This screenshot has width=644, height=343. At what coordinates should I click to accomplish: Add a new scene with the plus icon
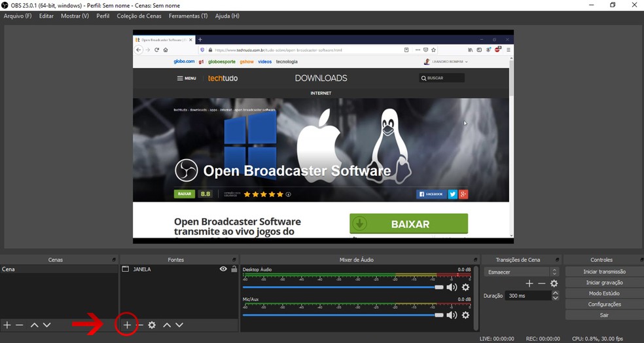(x=7, y=325)
